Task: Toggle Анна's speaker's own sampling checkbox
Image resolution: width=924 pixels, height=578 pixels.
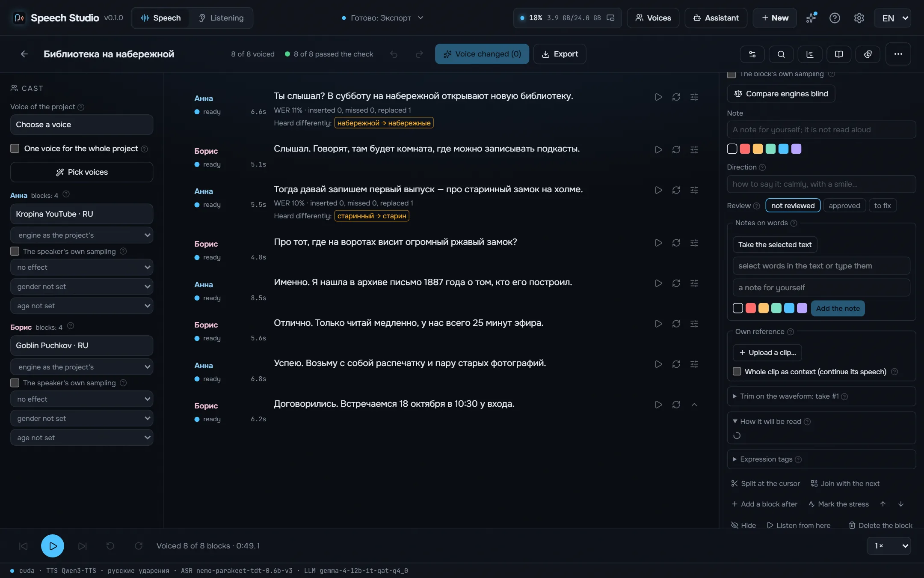Action: [x=15, y=251]
